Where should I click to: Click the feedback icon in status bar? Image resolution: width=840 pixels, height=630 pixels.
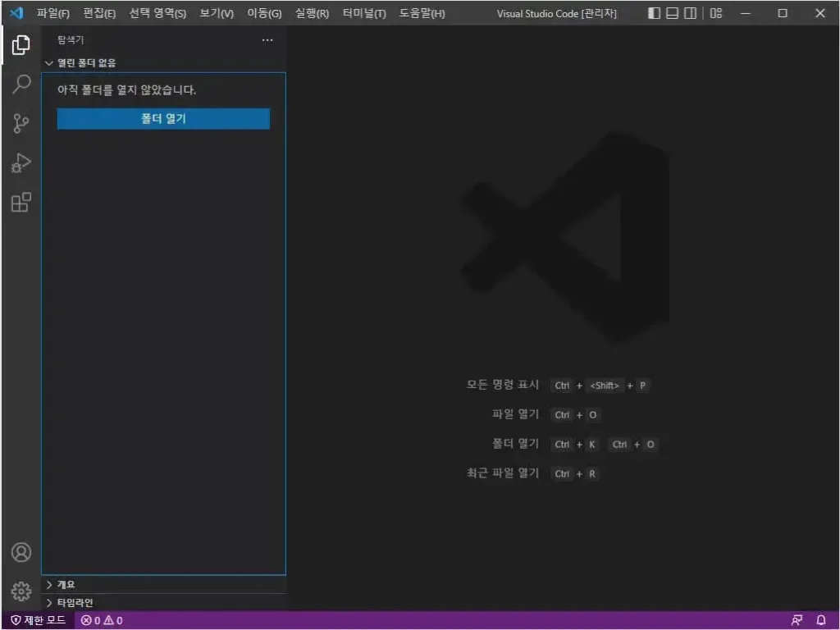point(797,620)
